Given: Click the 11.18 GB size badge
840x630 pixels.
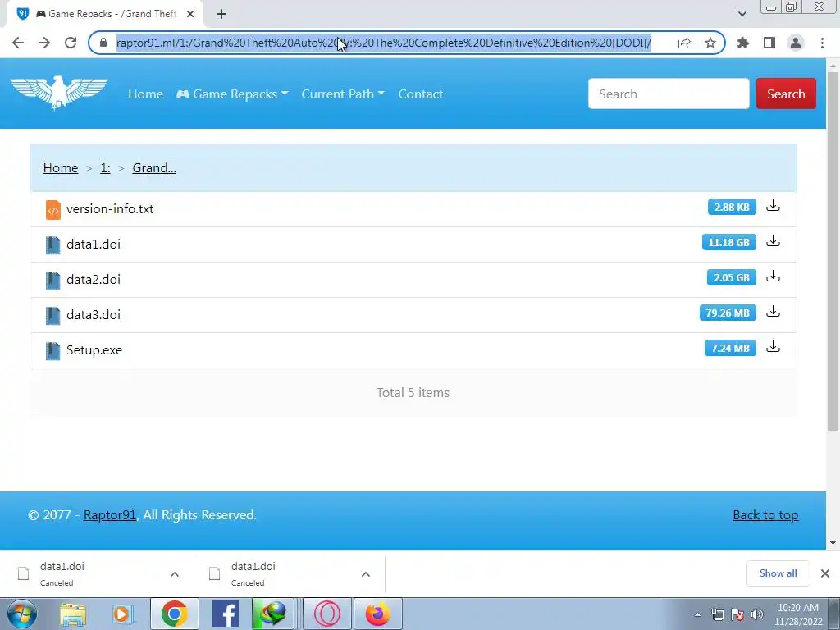Looking at the screenshot, I should (728, 242).
